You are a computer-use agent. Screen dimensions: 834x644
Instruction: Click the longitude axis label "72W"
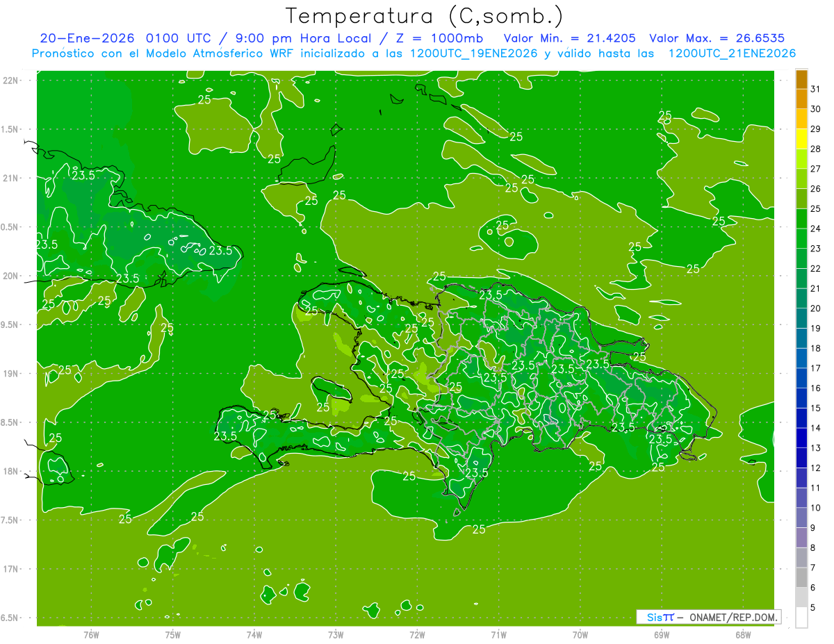[417, 635]
